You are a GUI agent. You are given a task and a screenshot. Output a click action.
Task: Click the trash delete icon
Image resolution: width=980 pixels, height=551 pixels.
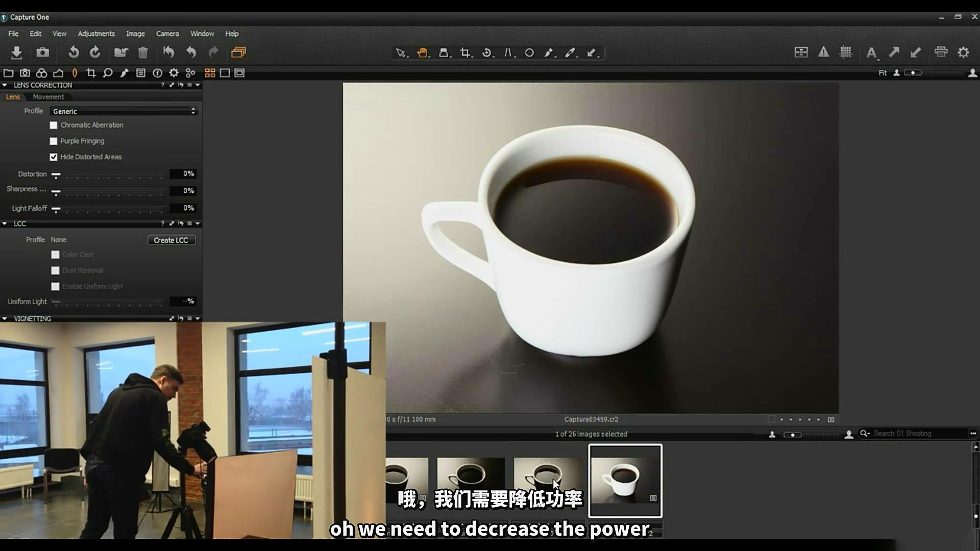tap(143, 53)
